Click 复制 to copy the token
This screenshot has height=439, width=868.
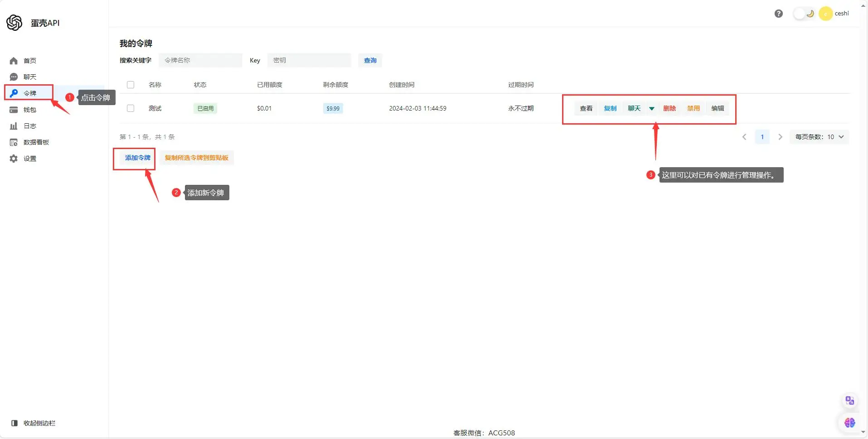point(610,108)
